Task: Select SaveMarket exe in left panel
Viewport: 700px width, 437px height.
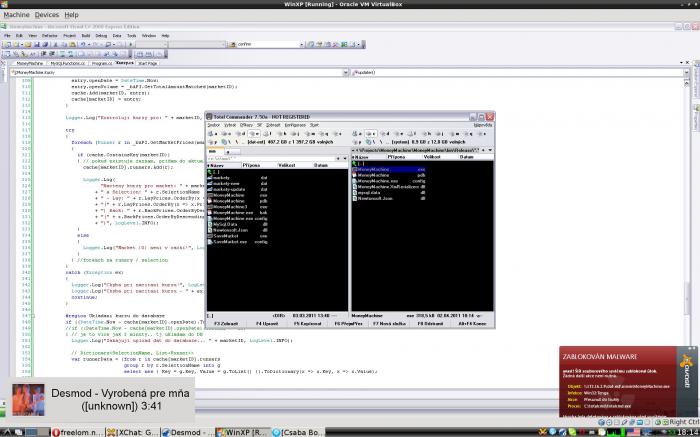Action: tap(238, 236)
